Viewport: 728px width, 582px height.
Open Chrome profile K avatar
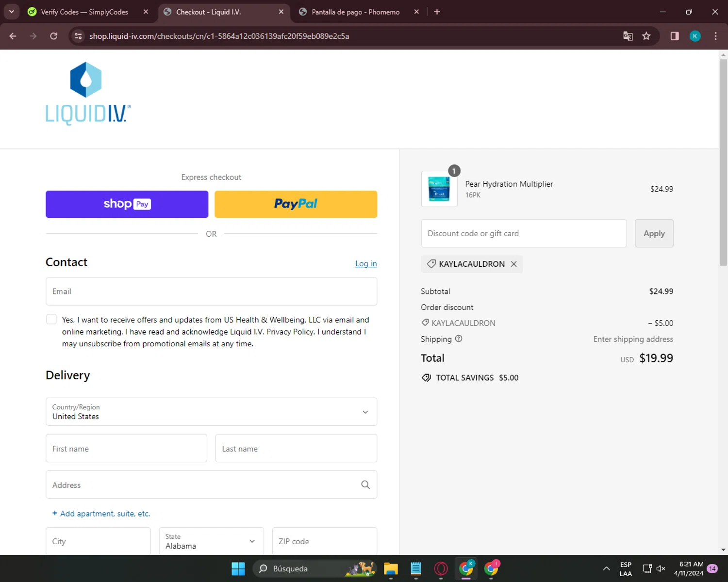click(x=695, y=36)
